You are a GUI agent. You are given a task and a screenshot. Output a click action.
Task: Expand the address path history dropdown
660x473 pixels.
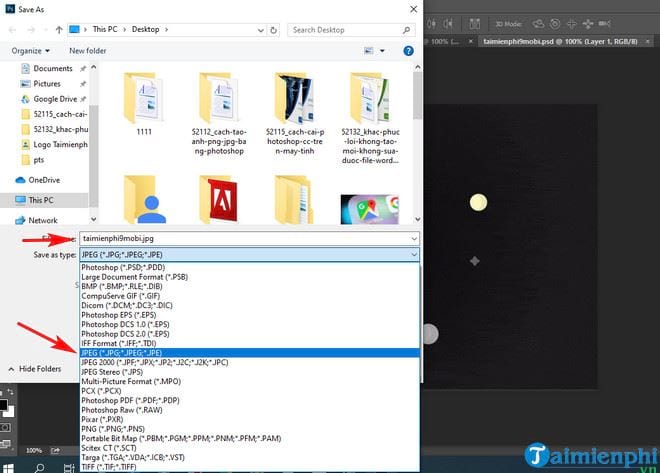261,30
